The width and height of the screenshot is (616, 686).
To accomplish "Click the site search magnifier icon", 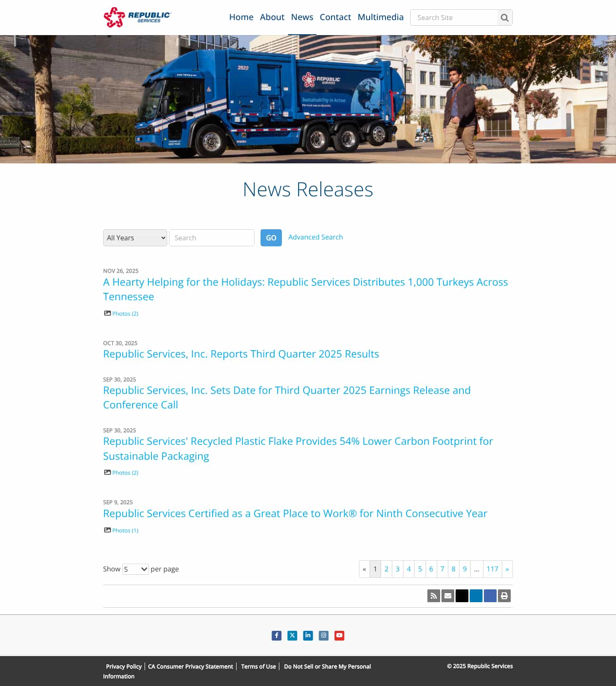I will coord(505,18).
